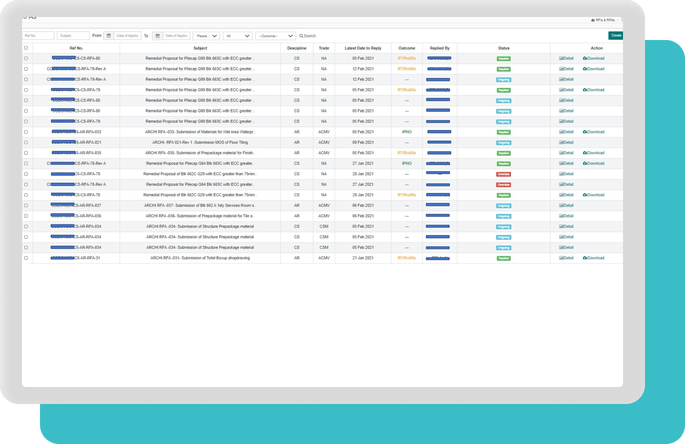Click the green Create button
The image size is (685, 444).
point(615,35)
